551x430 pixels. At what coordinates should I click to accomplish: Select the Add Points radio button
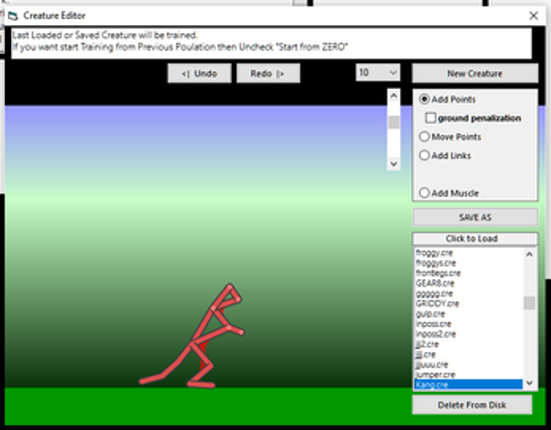(x=424, y=99)
